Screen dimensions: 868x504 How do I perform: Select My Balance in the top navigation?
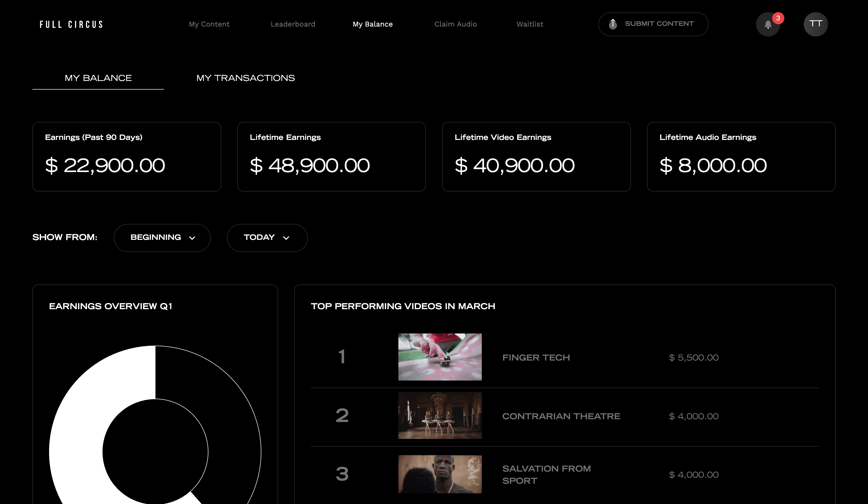[373, 24]
